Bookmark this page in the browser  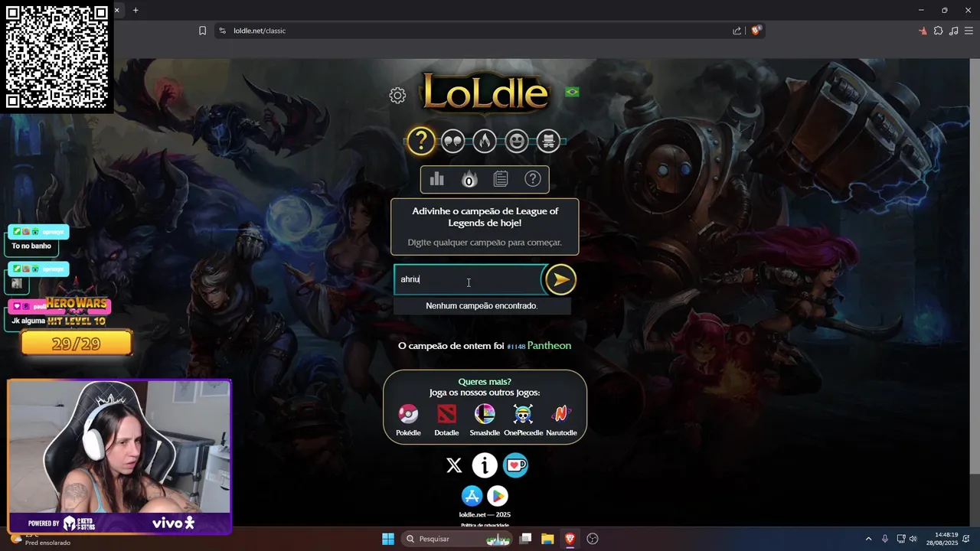[x=202, y=31]
